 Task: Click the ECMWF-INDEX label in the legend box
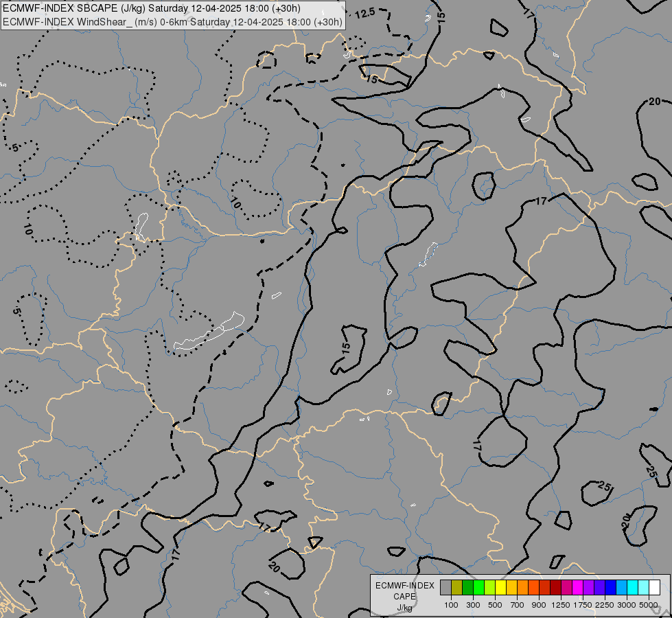pyautogui.click(x=404, y=586)
